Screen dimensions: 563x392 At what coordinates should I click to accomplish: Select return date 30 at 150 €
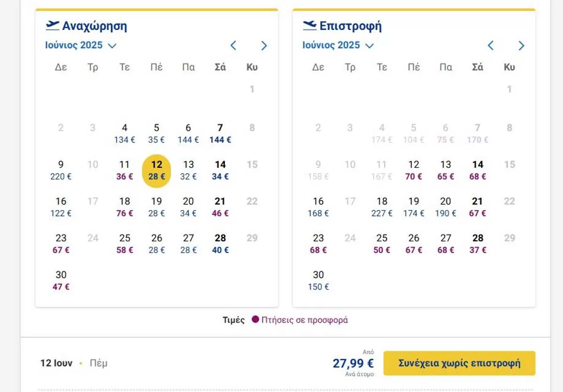[318, 280]
